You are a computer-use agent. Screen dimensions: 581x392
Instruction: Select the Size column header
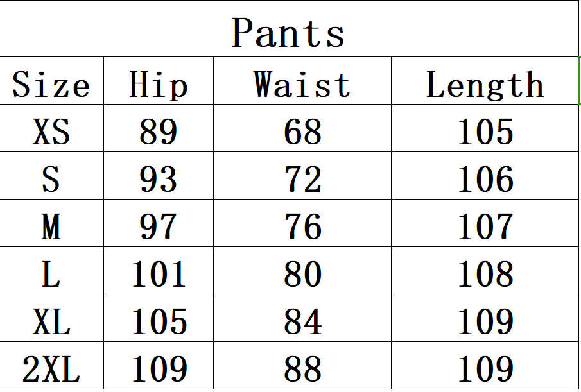click(x=51, y=85)
